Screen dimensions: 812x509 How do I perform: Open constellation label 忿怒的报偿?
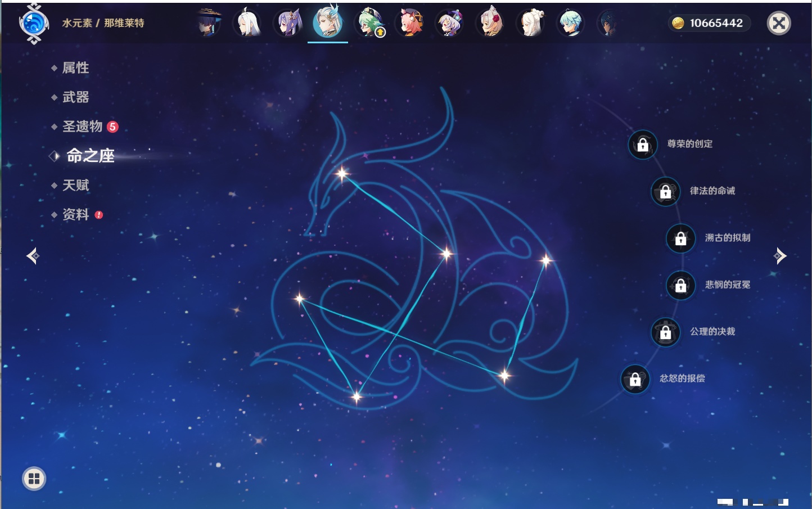coord(682,379)
